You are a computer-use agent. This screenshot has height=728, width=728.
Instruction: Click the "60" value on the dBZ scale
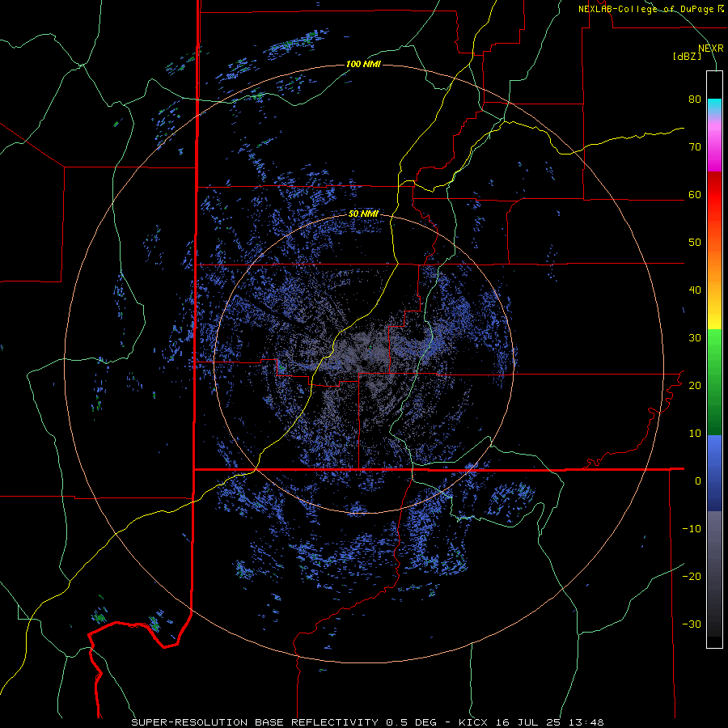pos(695,194)
